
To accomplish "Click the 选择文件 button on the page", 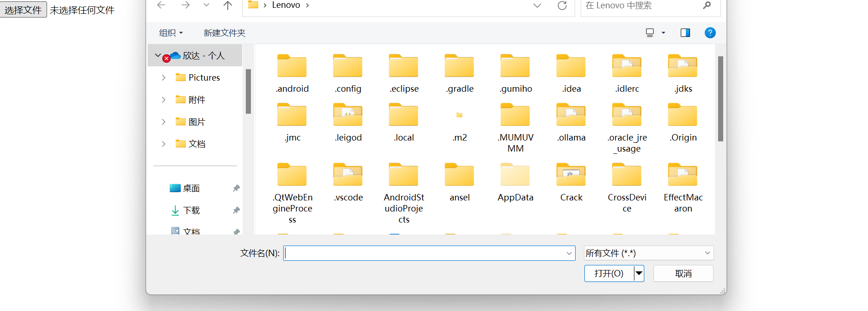I will point(23,10).
